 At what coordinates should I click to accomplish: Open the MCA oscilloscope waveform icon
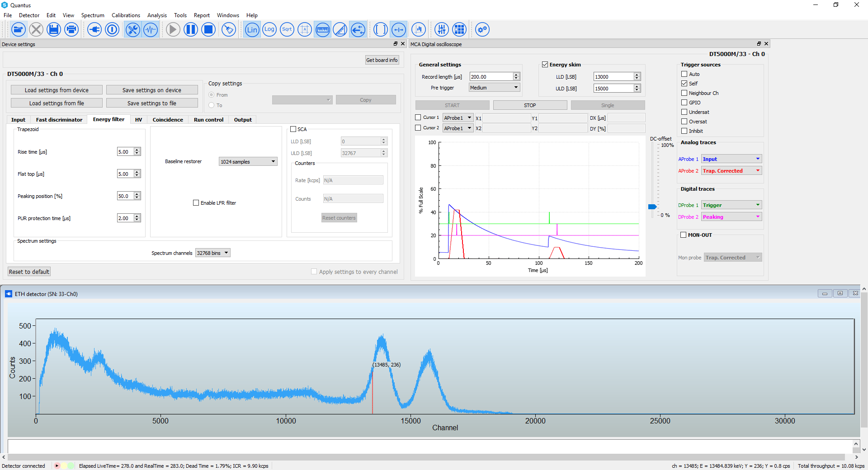(x=151, y=30)
